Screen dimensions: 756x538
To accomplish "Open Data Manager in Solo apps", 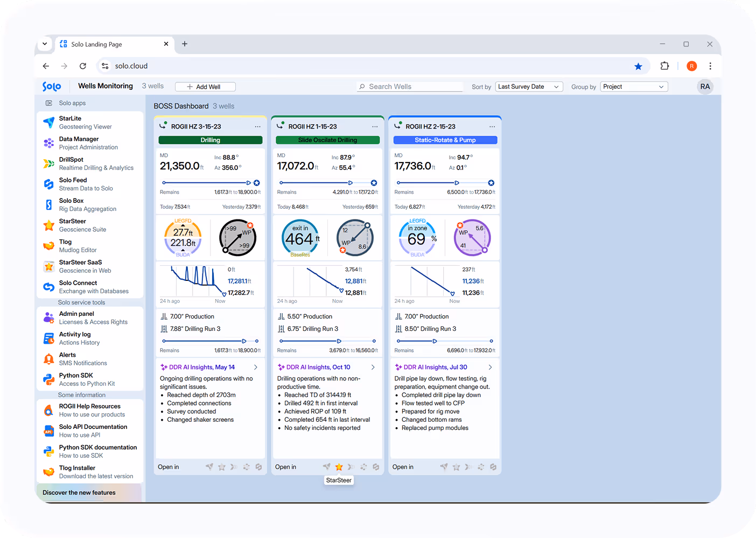I will click(89, 143).
